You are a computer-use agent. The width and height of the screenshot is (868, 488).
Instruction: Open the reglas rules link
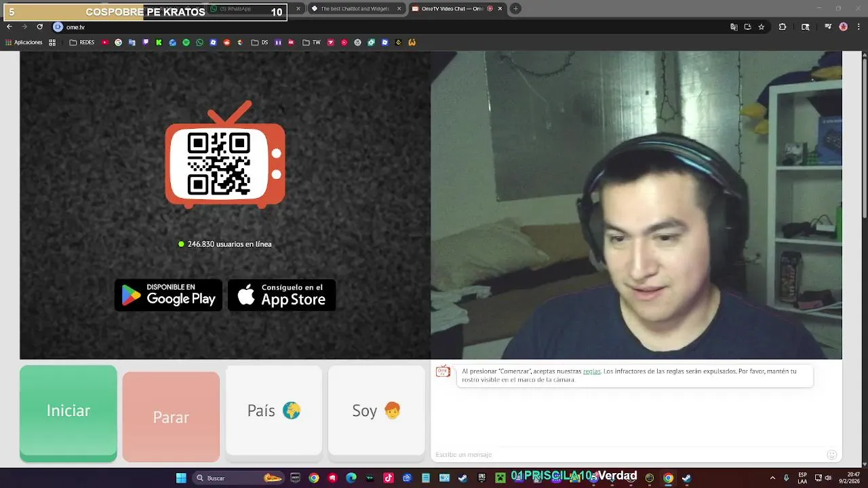pyautogui.click(x=591, y=371)
